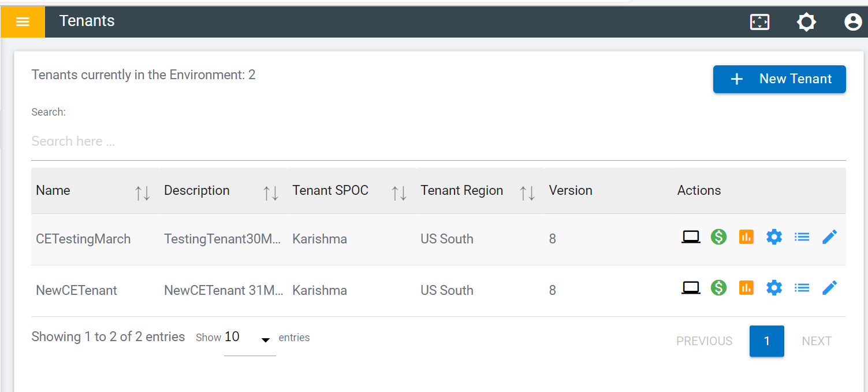This screenshot has width=868, height=392.
Task: Open gear settings for CETestingMarch tenant
Action: (774, 237)
